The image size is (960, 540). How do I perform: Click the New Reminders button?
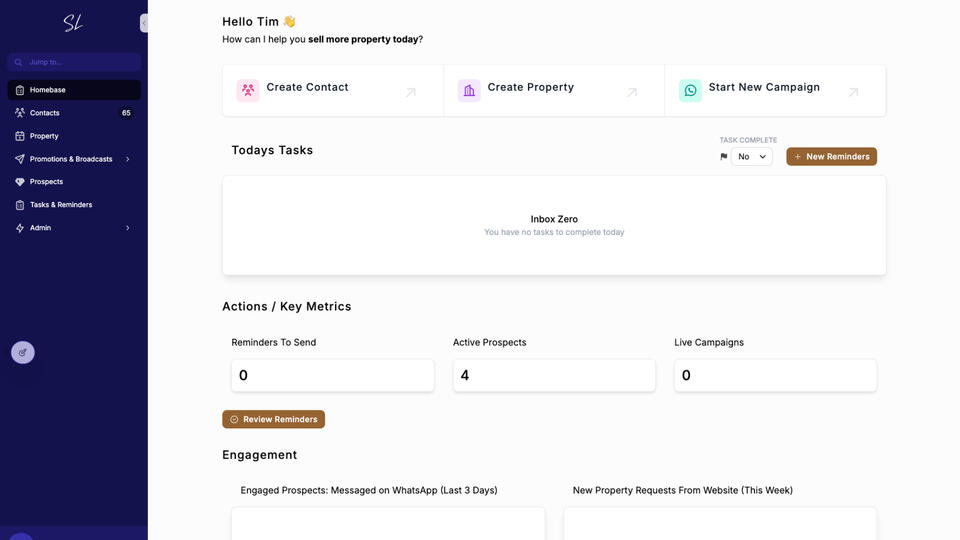tap(831, 157)
